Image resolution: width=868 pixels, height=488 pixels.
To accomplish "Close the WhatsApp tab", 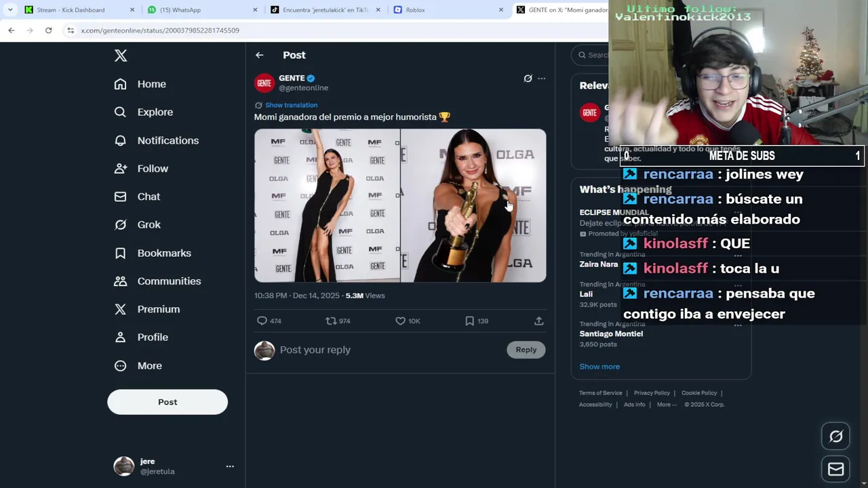I will [x=255, y=10].
